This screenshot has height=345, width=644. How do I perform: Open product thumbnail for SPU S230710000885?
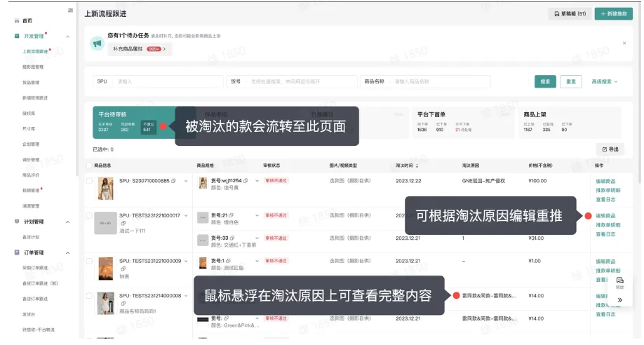(105, 189)
